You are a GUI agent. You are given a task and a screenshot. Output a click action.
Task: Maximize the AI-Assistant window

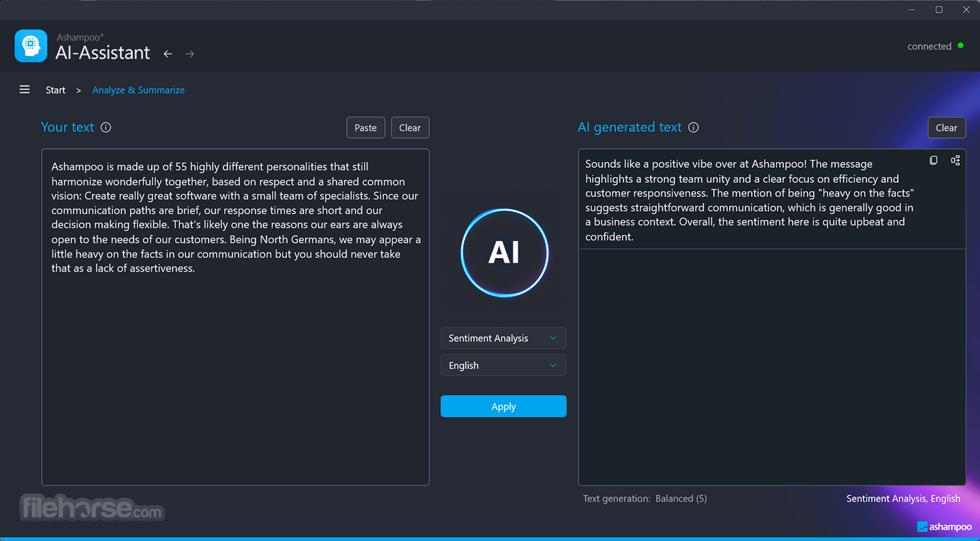939,10
